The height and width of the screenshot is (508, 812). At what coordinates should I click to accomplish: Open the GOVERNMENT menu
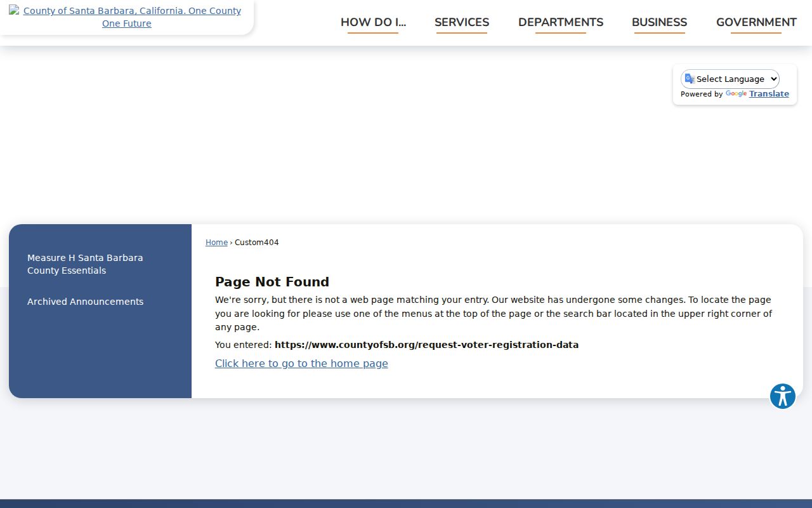tap(756, 22)
